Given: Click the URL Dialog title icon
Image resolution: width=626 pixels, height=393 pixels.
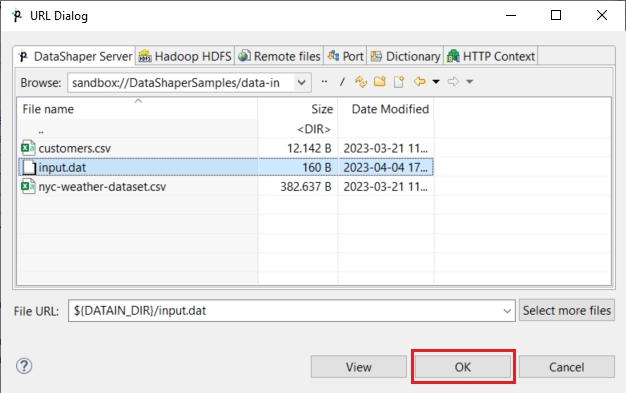Looking at the screenshot, I should 17,16.
